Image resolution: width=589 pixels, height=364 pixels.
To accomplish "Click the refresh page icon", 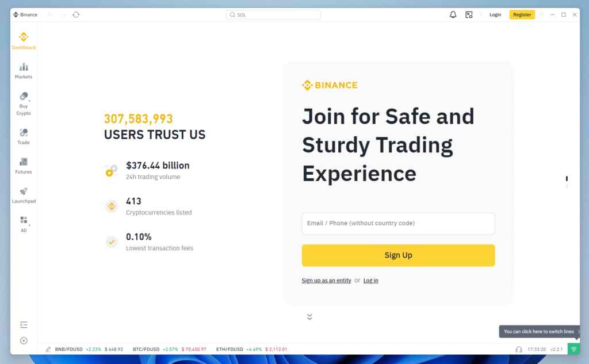I will pyautogui.click(x=76, y=15).
